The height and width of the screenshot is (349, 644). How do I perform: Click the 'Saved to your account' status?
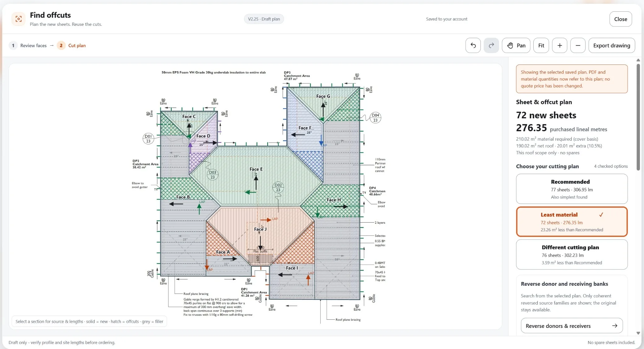coord(447,19)
